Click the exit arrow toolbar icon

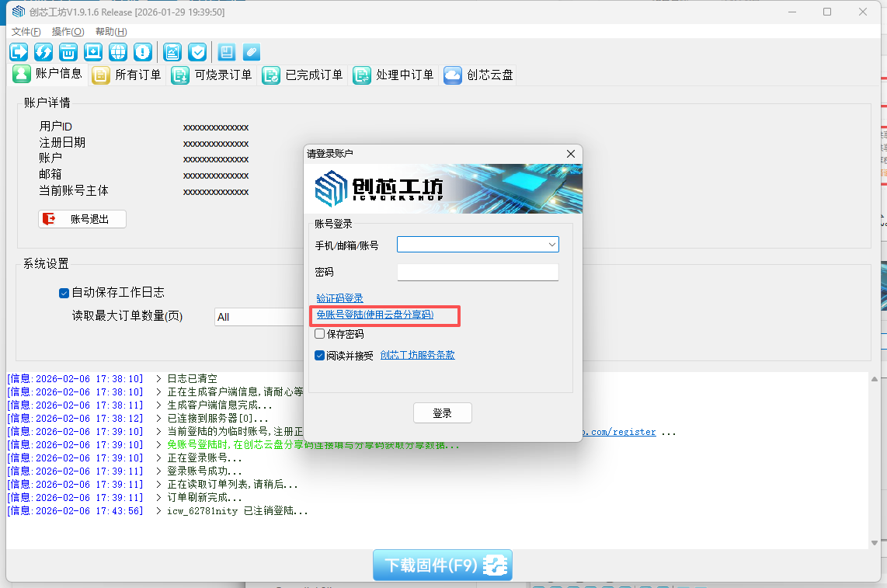pyautogui.click(x=19, y=52)
